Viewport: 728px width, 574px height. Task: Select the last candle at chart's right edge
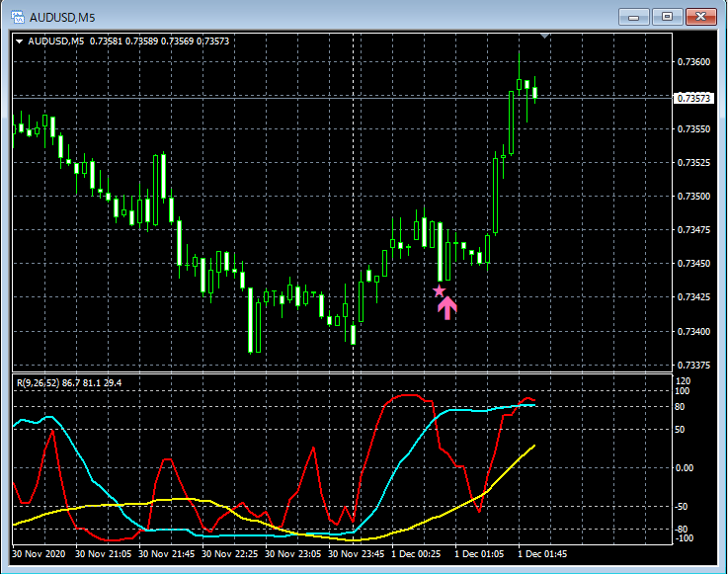(x=534, y=93)
